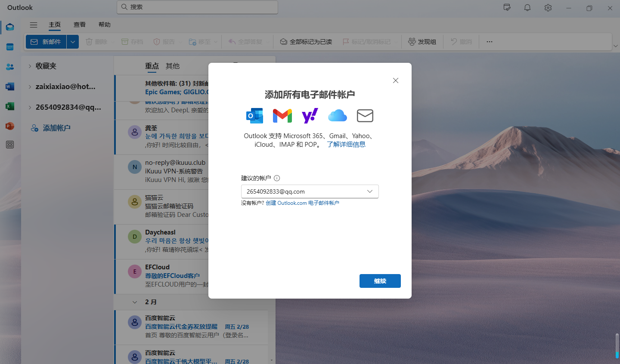Launch PowerPoint from the sidebar
The width and height of the screenshot is (620, 364).
tap(10, 126)
